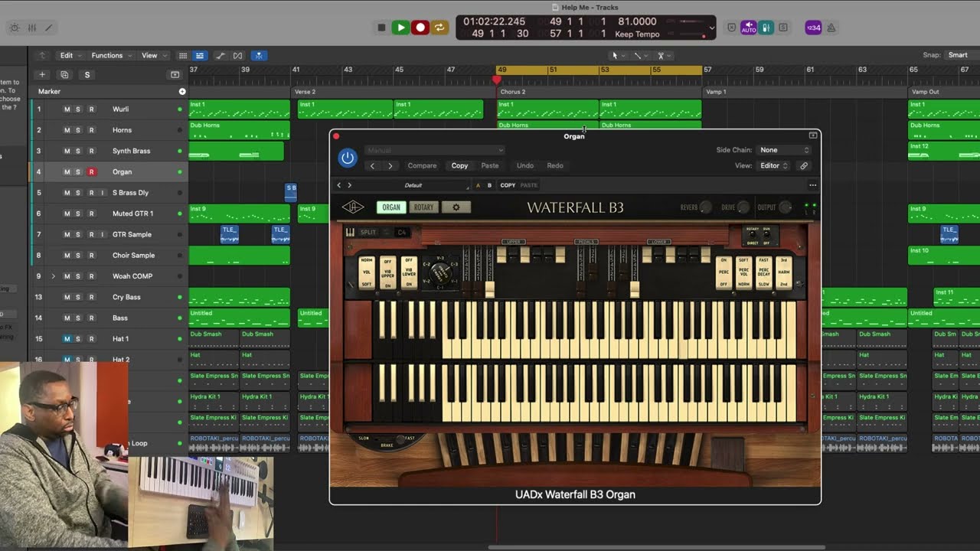The width and height of the screenshot is (980, 551).
Task: Open the Functions menu
Action: tap(111, 55)
